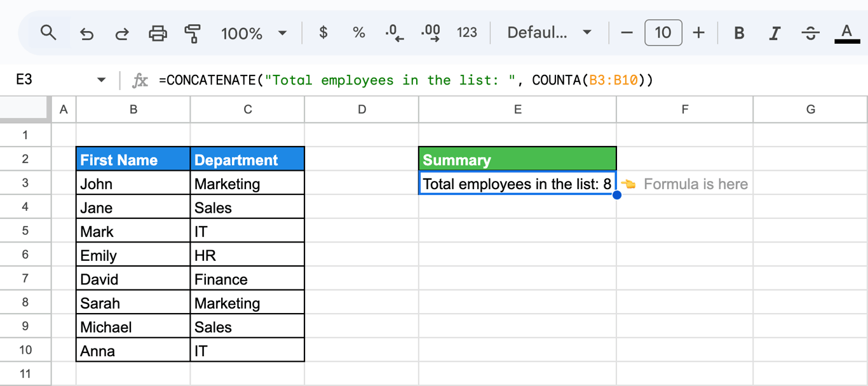Expand the name box dropdown arrow

(101, 80)
